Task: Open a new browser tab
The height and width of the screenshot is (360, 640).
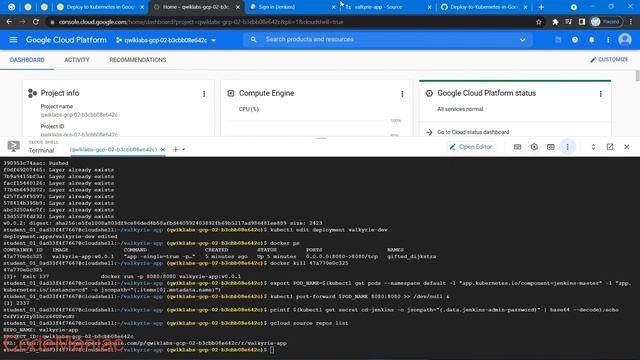Action: pos(541,7)
